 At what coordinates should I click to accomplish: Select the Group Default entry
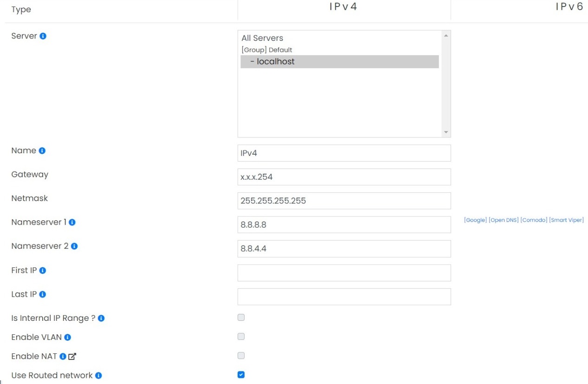[x=266, y=50]
